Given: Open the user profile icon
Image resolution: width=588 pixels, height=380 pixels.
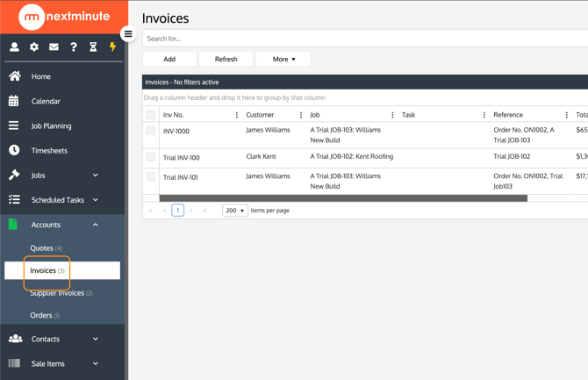Looking at the screenshot, I should point(14,47).
